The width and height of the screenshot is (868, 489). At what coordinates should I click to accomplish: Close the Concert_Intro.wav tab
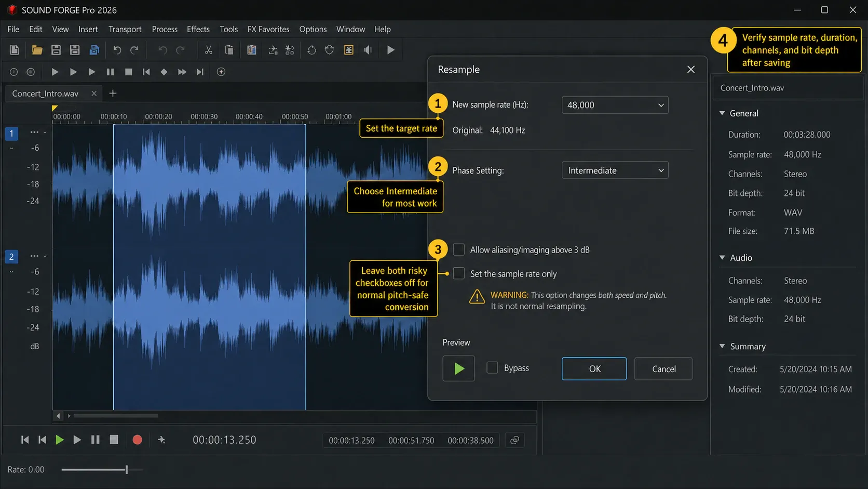click(x=94, y=94)
